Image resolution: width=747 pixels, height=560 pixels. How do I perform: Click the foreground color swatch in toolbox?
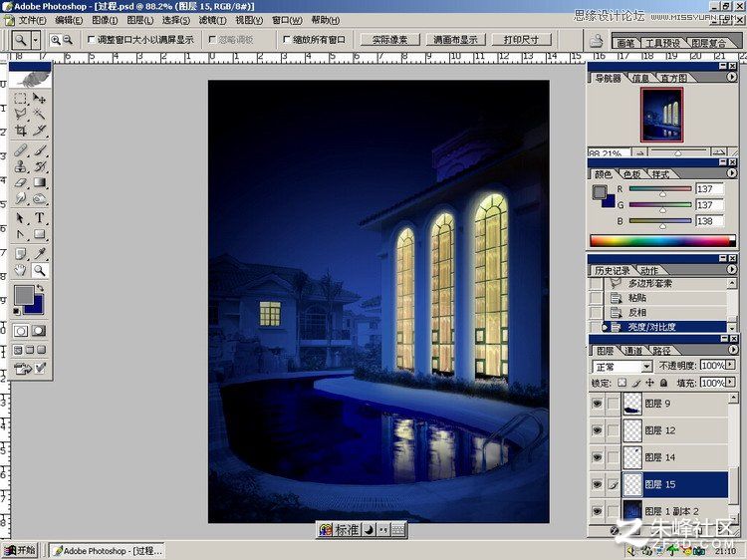(23, 295)
